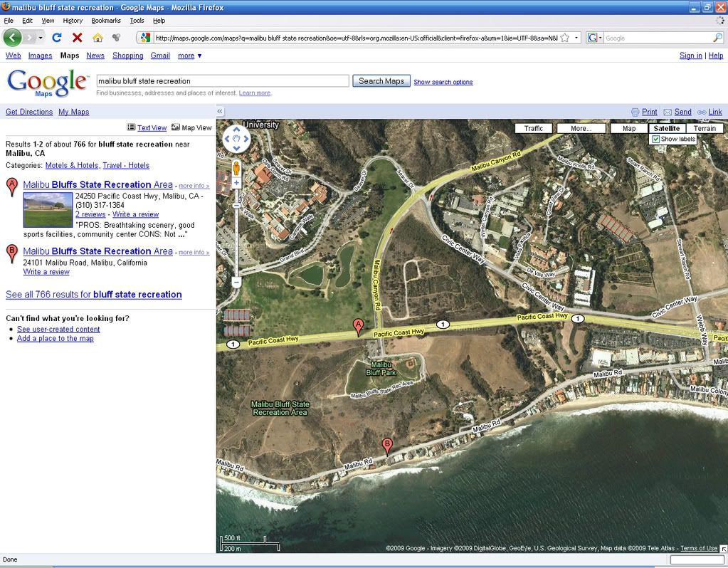This screenshot has width=728, height=568.
Task: Click marker A on the map
Action: tap(358, 327)
